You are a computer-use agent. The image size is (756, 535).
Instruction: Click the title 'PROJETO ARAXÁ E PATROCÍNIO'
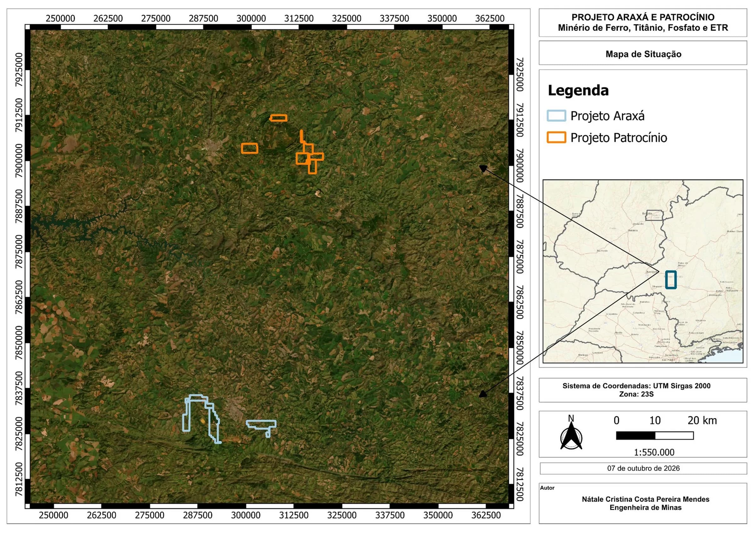(643, 17)
